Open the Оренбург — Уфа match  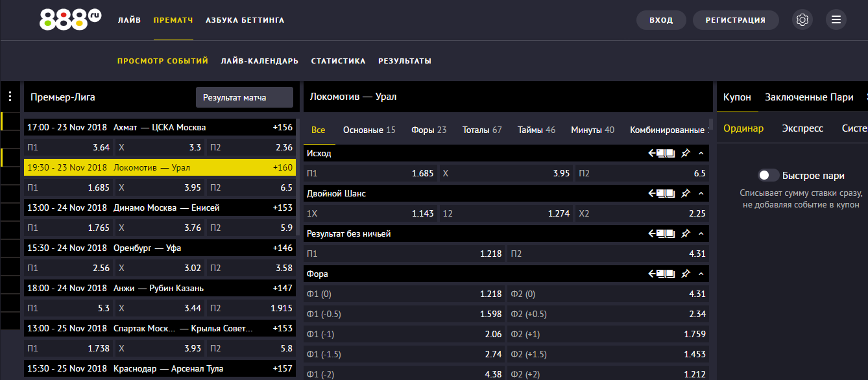(x=160, y=248)
